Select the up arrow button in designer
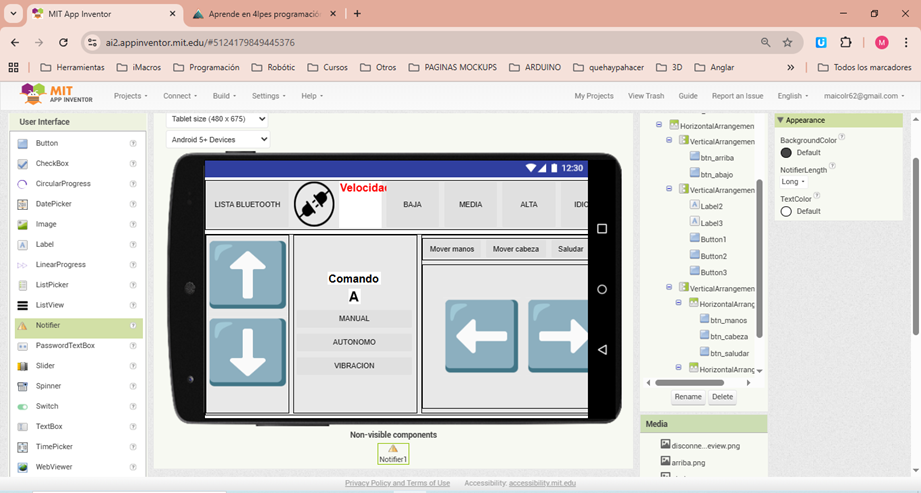The width and height of the screenshot is (921, 493). tap(247, 274)
